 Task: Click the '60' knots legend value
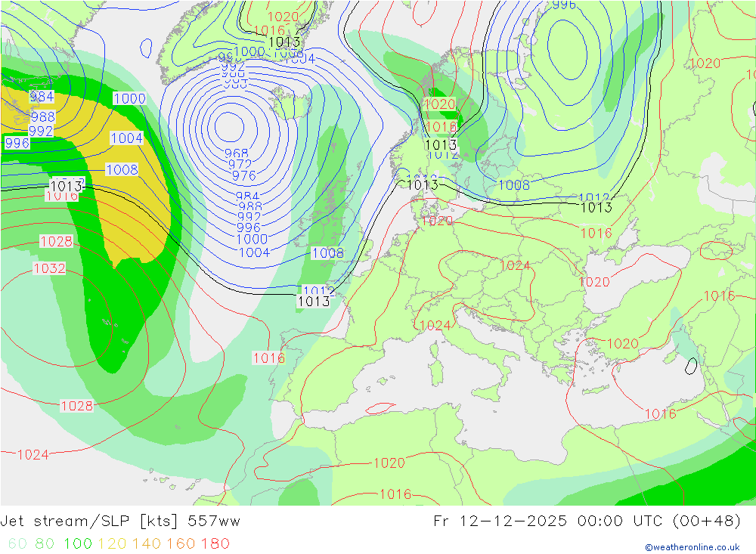click(x=17, y=543)
